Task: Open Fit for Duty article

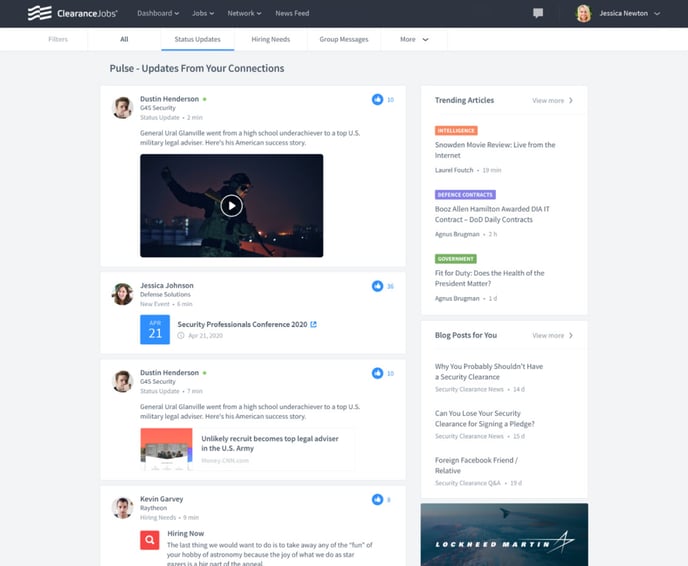Action: click(489, 278)
